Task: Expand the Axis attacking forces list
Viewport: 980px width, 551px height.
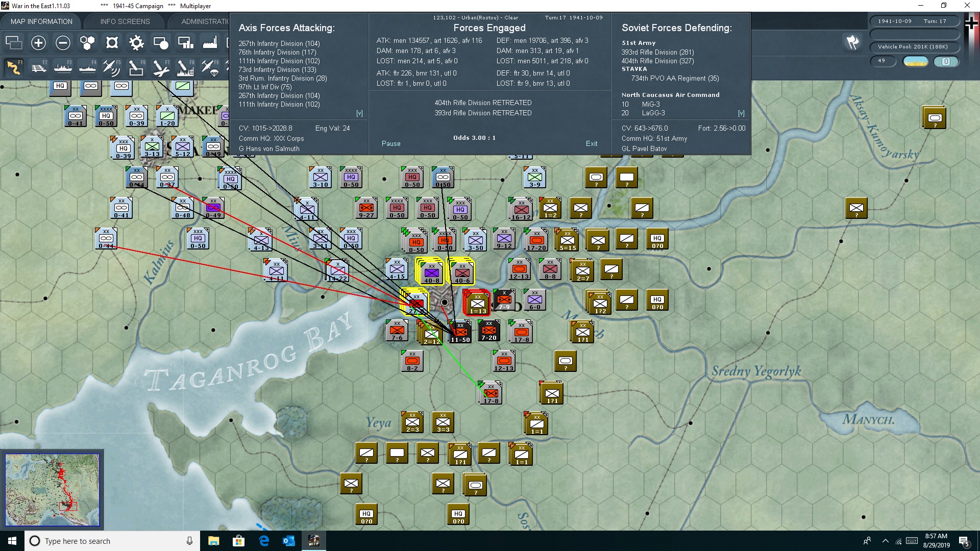Action: pyautogui.click(x=359, y=113)
